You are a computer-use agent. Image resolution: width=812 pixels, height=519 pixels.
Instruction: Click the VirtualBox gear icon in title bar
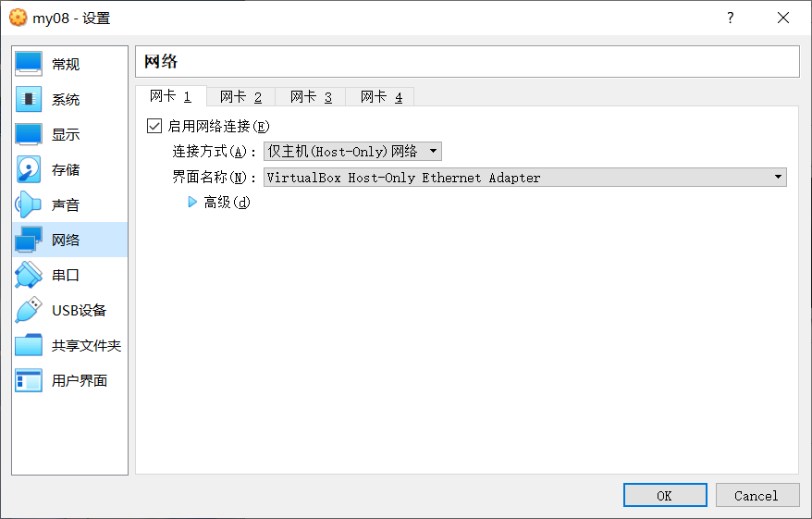pos(18,18)
